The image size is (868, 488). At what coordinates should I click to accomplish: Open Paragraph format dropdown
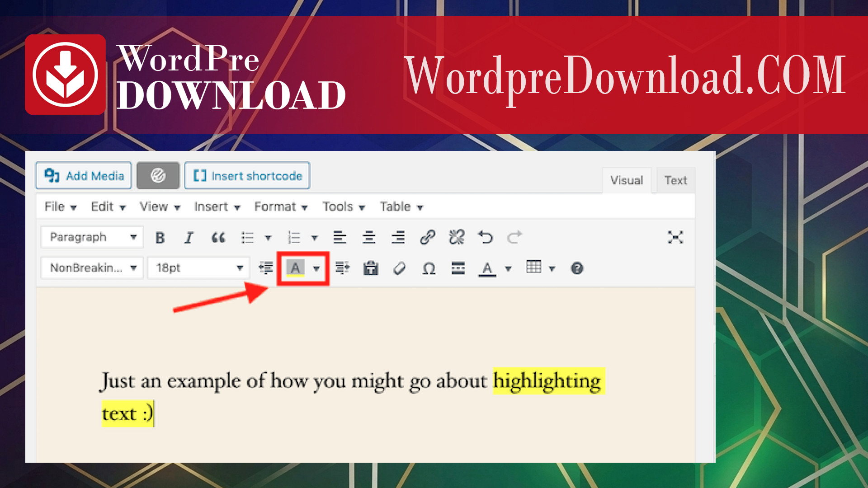coord(92,237)
